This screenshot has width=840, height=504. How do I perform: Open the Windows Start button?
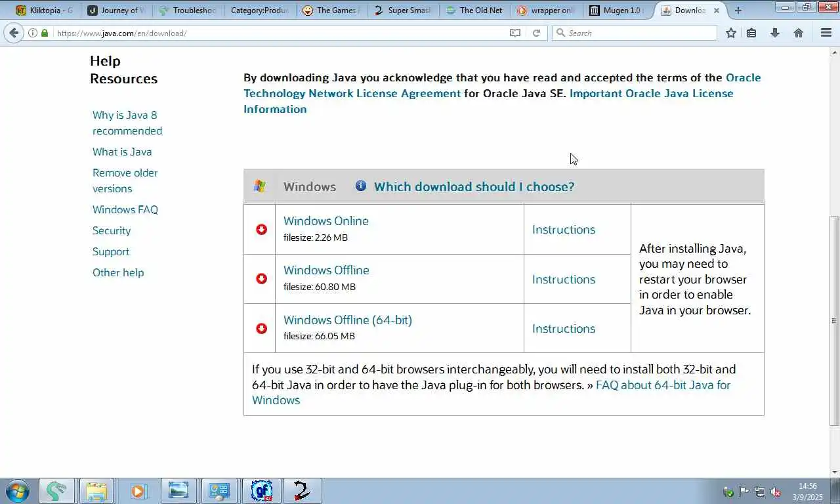tap(18, 491)
